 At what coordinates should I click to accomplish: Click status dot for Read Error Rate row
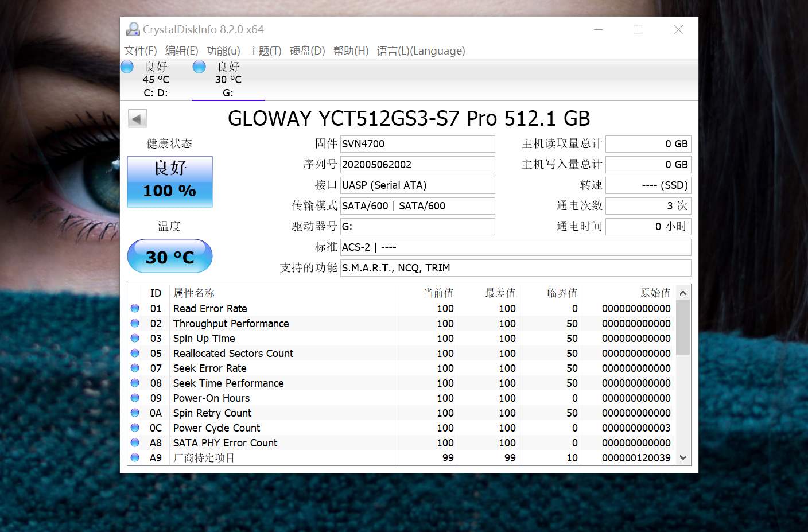[x=135, y=308]
